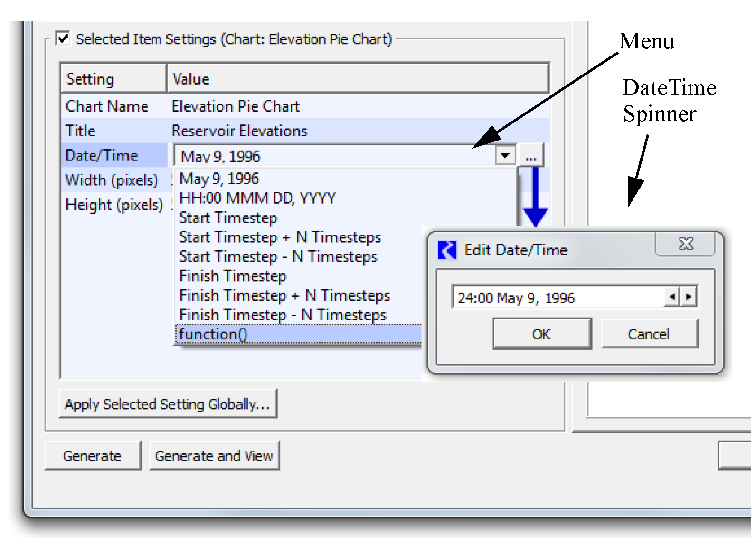Click the spinner right arrow in dialog
Screen dimensions: 756x546
[x=689, y=297]
